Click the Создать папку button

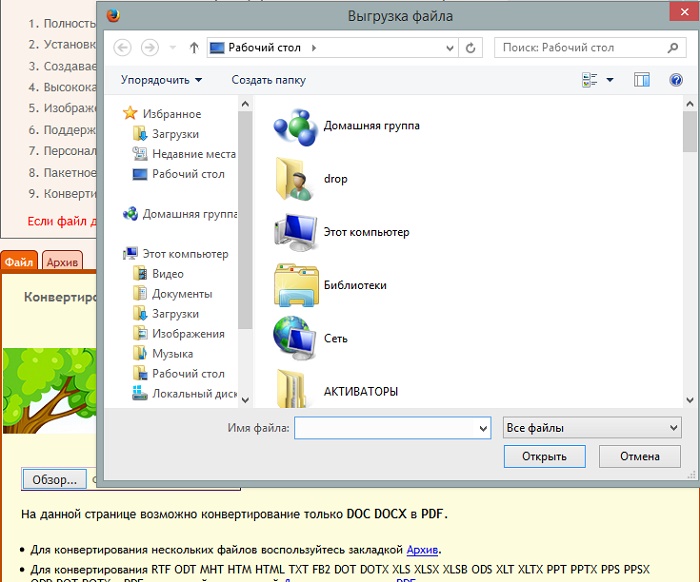pos(268,80)
